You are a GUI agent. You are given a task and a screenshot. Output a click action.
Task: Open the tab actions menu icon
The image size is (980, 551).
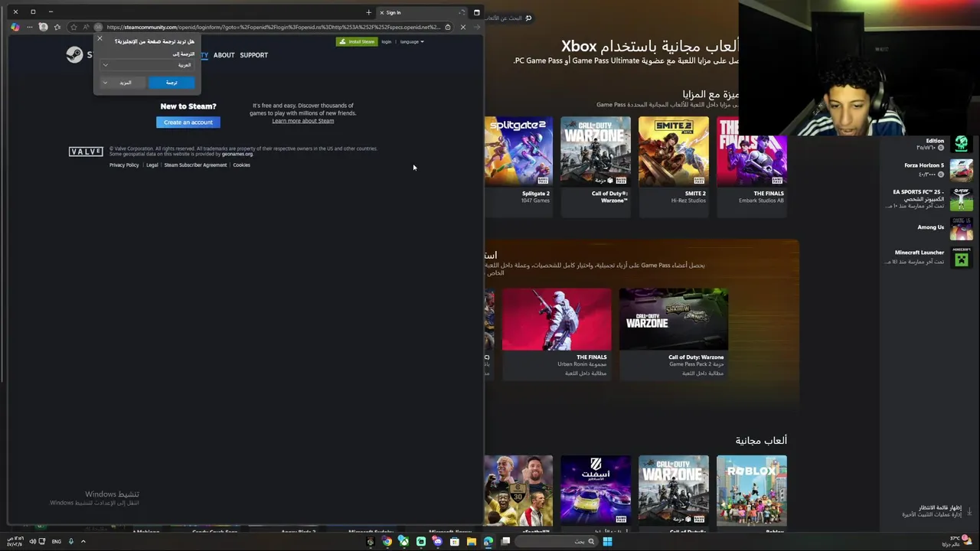476,12
